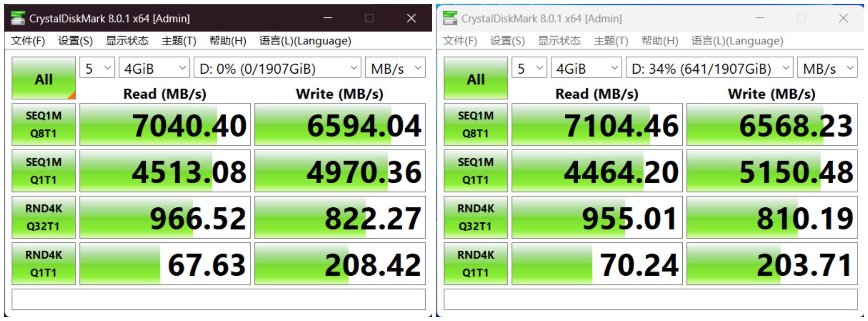
Task: Expand drive D: 34% dropdown in right window
Action: pos(709,68)
